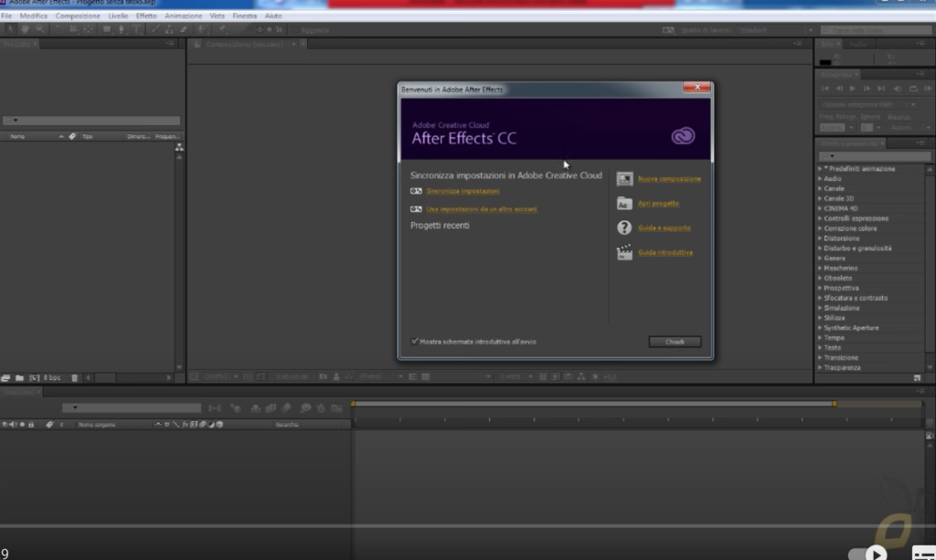Jump to last frame in Anteprima panel
Screen dimensions: 936x560
pos(881,89)
